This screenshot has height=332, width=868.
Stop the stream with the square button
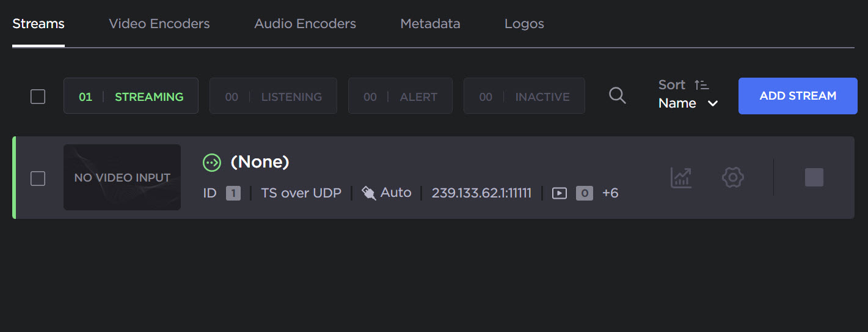coord(814,177)
